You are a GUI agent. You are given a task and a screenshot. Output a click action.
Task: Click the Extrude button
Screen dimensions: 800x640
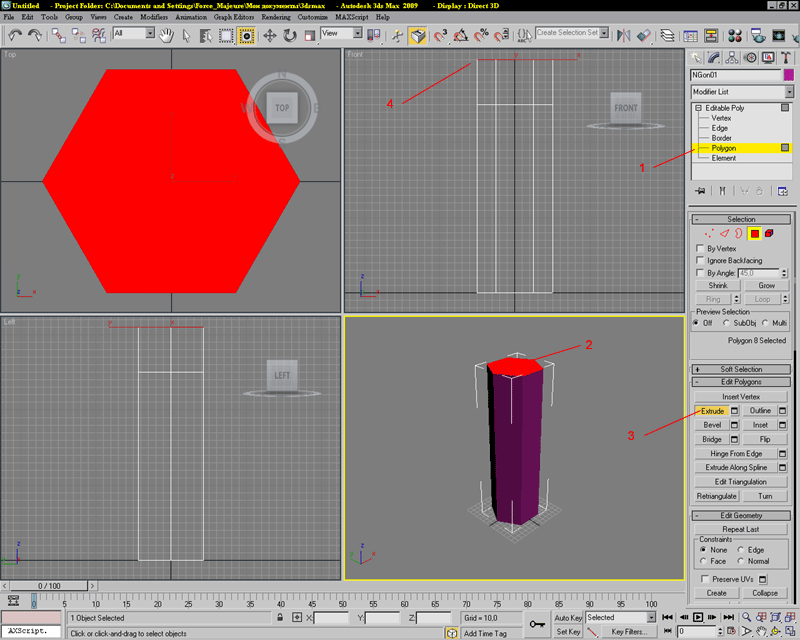coord(712,411)
